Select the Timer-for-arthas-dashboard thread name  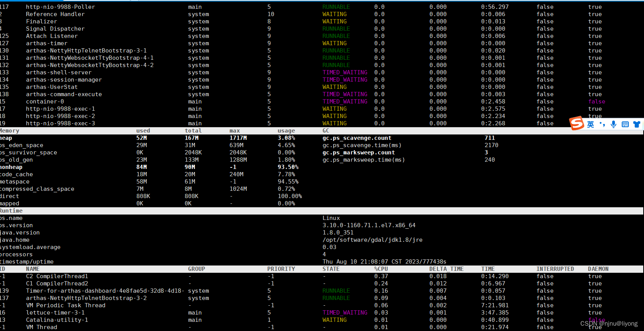tap(105, 291)
